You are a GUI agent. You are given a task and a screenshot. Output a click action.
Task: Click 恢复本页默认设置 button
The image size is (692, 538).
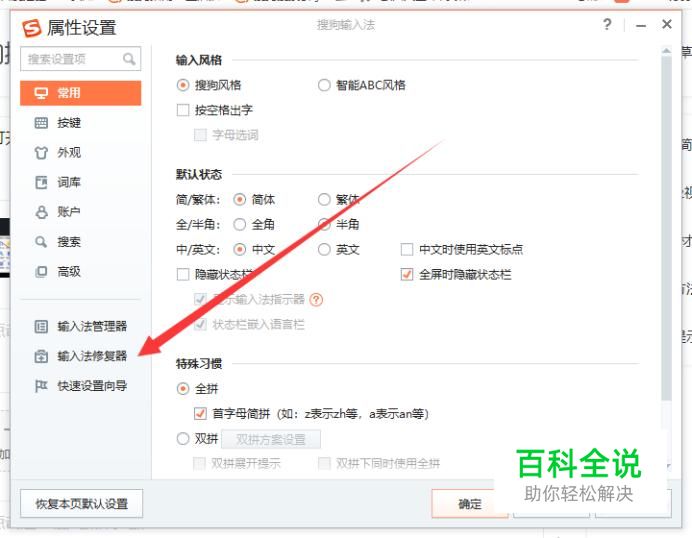(x=82, y=504)
